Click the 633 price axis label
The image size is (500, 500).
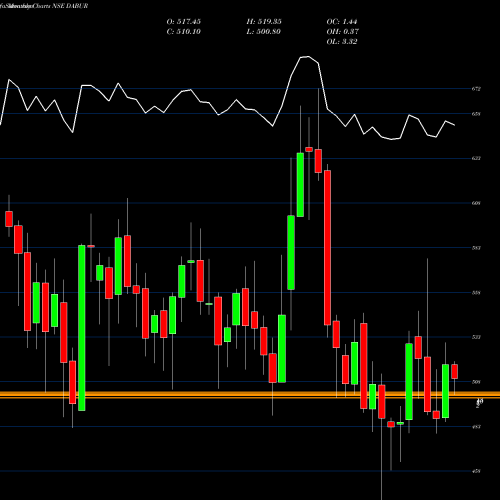tap(476, 158)
